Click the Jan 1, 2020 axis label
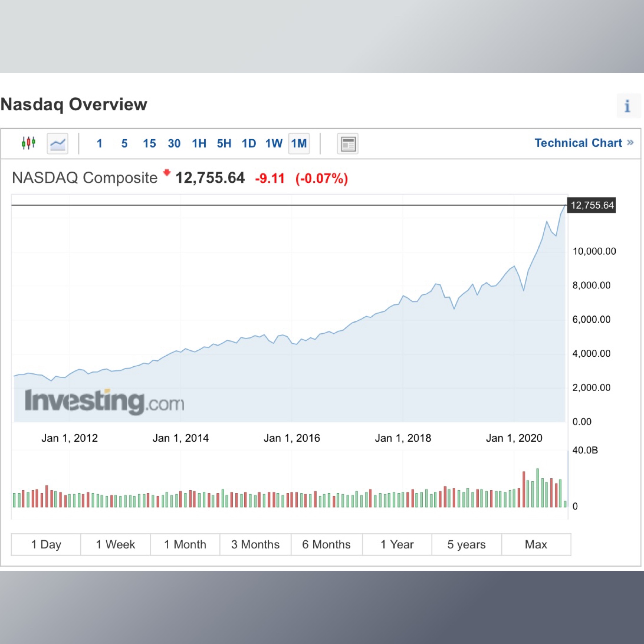The image size is (644, 644). (514, 438)
